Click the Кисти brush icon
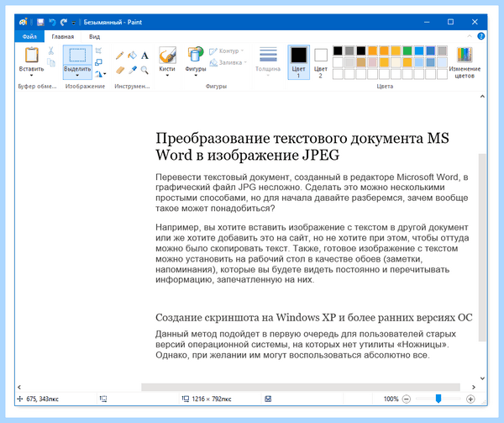 pos(167,55)
